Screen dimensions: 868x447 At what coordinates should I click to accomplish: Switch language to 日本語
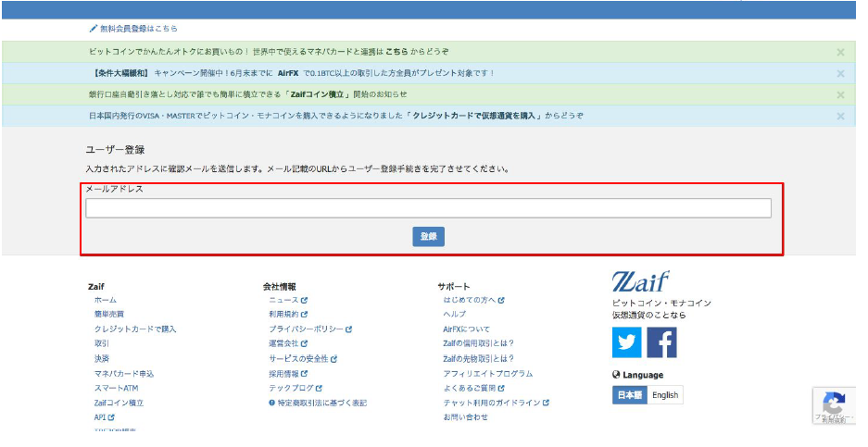[x=629, y=395]
